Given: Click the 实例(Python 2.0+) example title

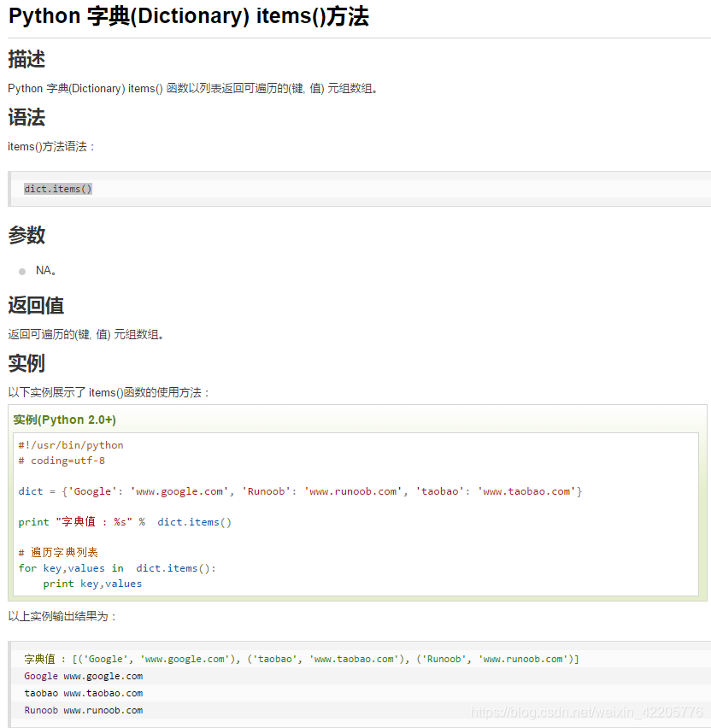Looking at the screenshot, I should click(65, 420).
